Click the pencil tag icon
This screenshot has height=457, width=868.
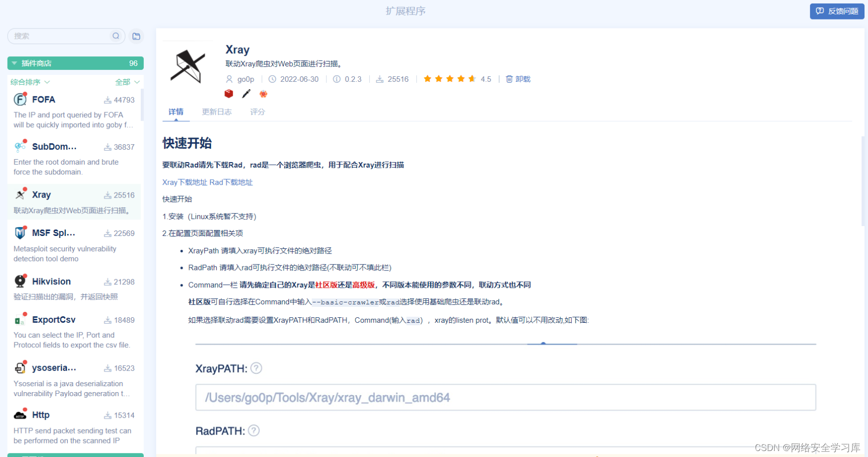246,94
